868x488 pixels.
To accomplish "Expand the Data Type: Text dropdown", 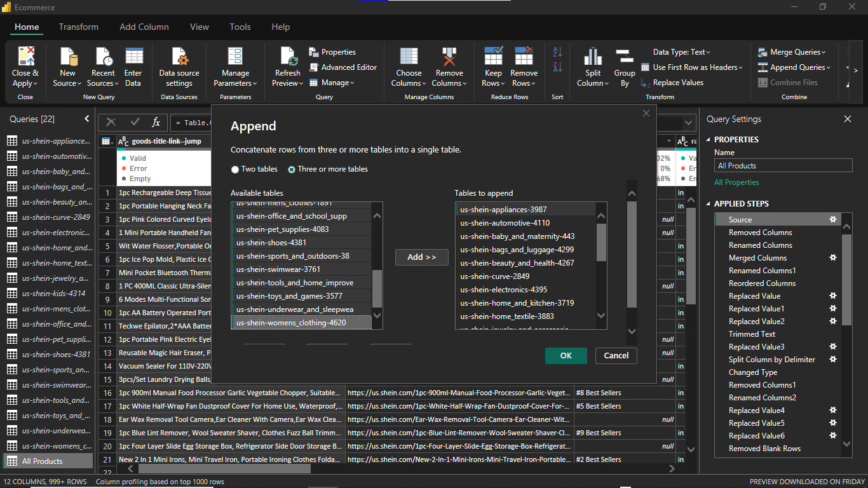I will 681,52.
